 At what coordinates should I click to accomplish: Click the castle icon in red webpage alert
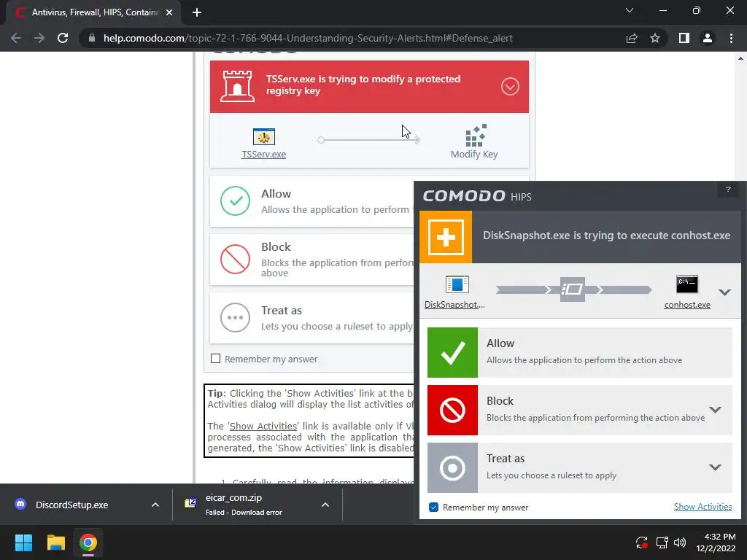(x=237, y=86)
